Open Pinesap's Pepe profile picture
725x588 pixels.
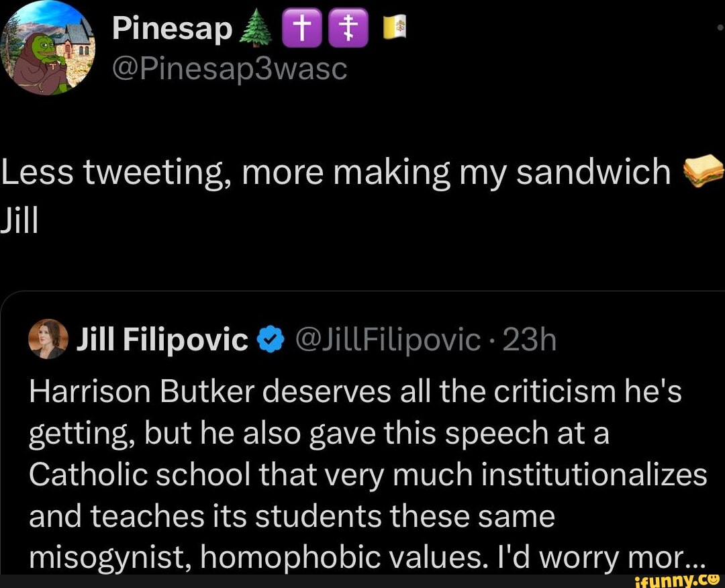(x=46, y=46)
